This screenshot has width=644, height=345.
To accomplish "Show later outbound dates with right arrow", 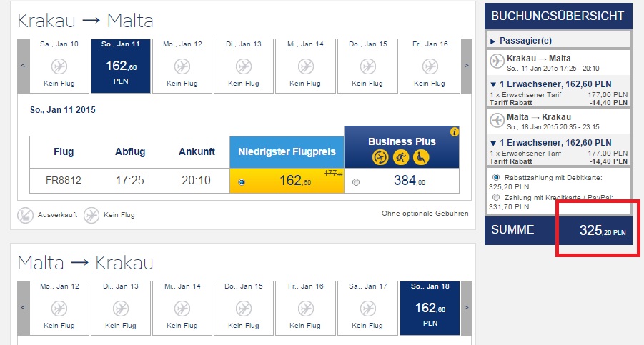I will click(x=467, y=66).
